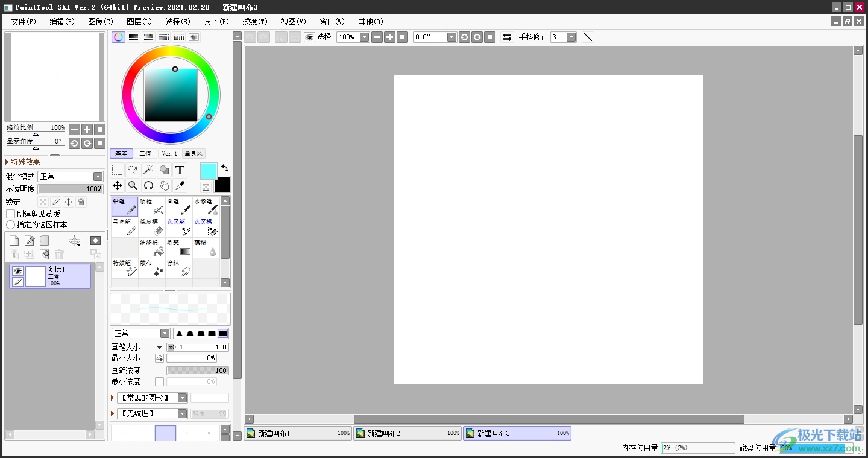Select the move tool
This screenshot has height=458, width=868.
coord(118,186)
